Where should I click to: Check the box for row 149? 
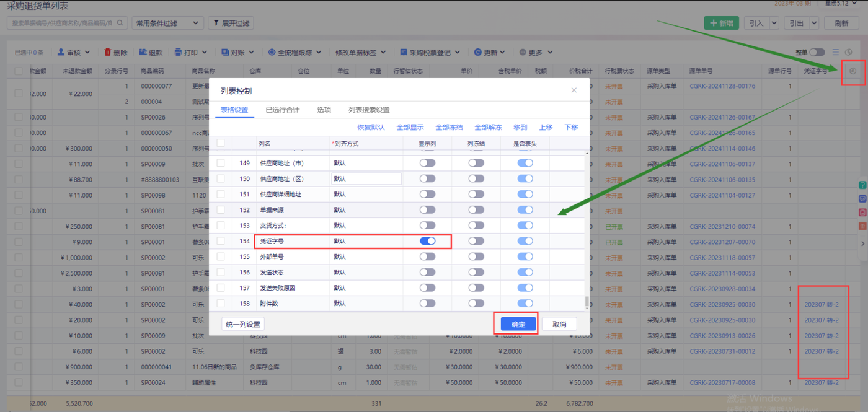click(221, 163)
